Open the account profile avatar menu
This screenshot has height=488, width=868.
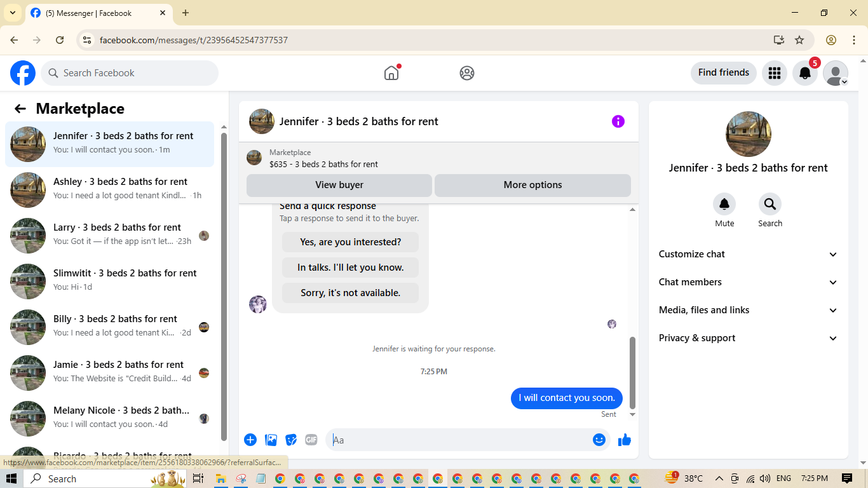[836, 73]
